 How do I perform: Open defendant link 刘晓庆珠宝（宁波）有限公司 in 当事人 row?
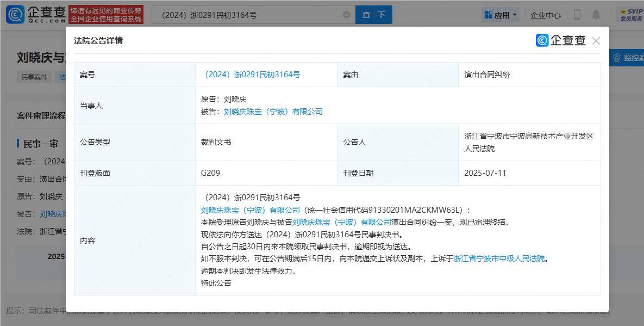tap(273, 112)
